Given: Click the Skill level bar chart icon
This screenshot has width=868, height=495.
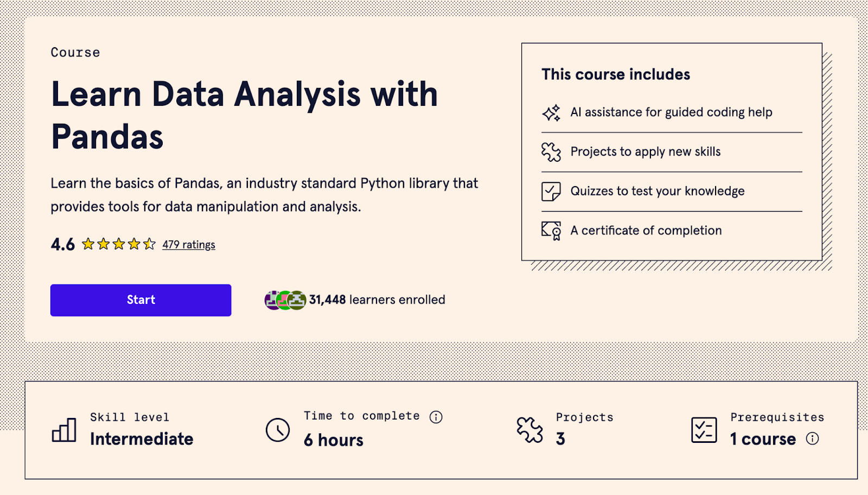Looking at the screenshot, I should (64, 430).
